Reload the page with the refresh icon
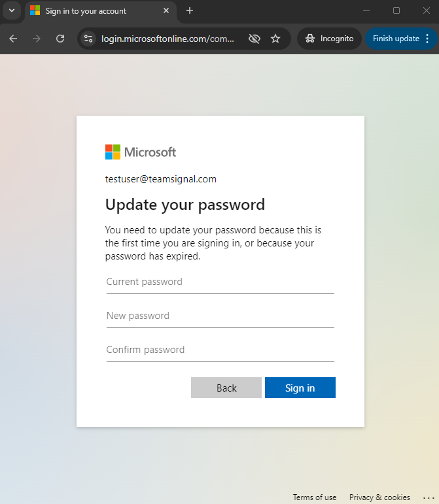The width and height of the screenshot is (439, 504). point(60,39)
